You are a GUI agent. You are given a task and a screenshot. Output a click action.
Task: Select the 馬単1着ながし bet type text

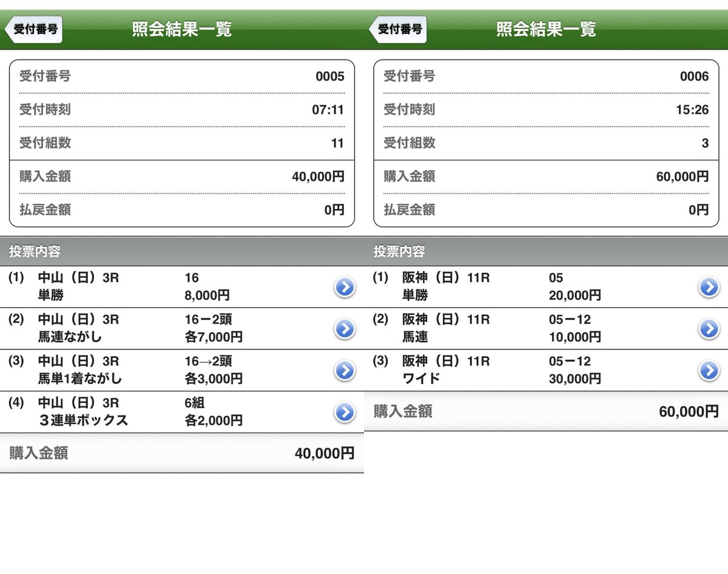point(79,379)
